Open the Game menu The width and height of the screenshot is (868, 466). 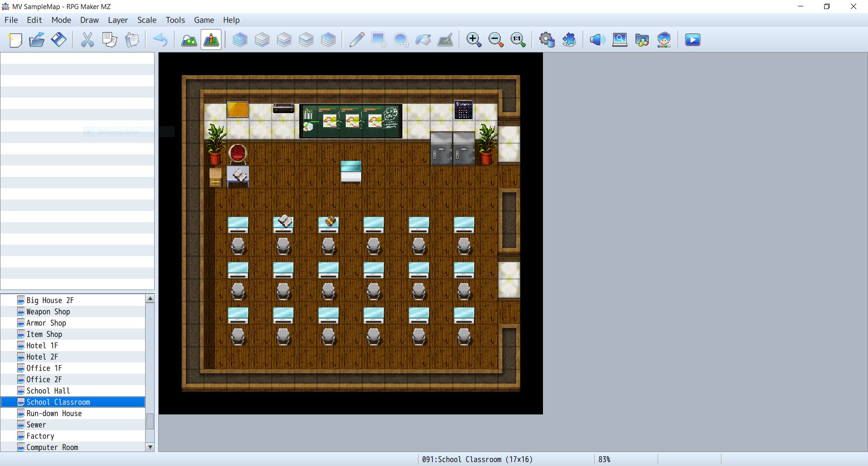tap(204, 20)
